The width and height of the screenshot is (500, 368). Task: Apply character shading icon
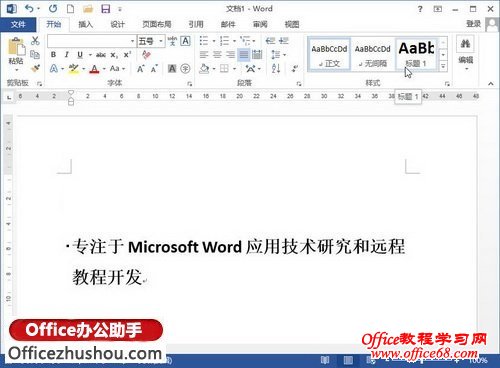(x=172, y=69)
